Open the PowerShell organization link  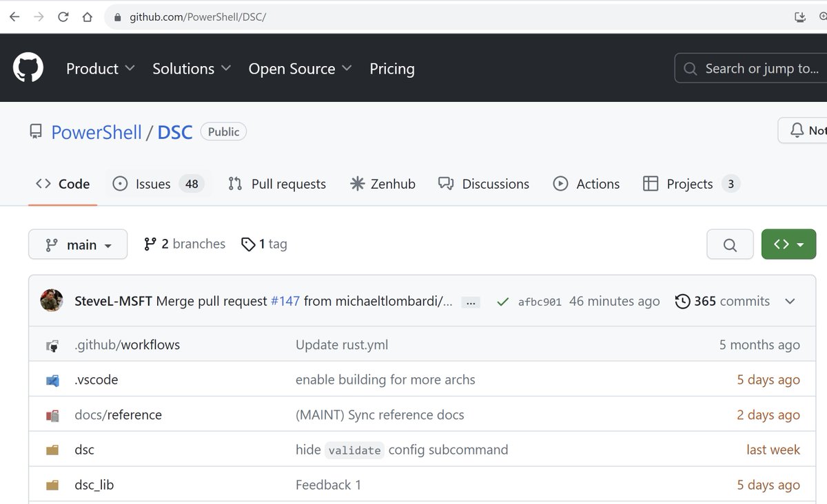[96, 132]
